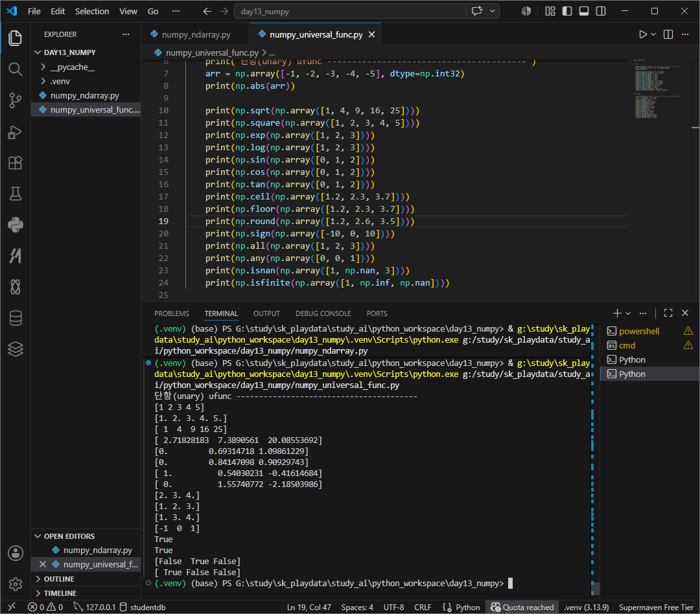The width and height of the screenshot is (700, 614).
Task: Open the Copilot chat icon in title bar
Action: point(477,11)
